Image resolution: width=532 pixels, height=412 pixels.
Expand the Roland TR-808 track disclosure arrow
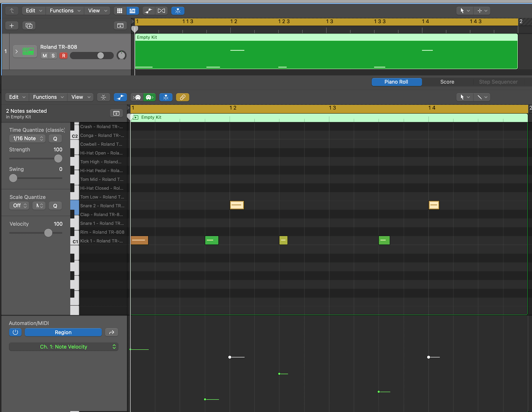pyautogui.click(x=17, y=51)
